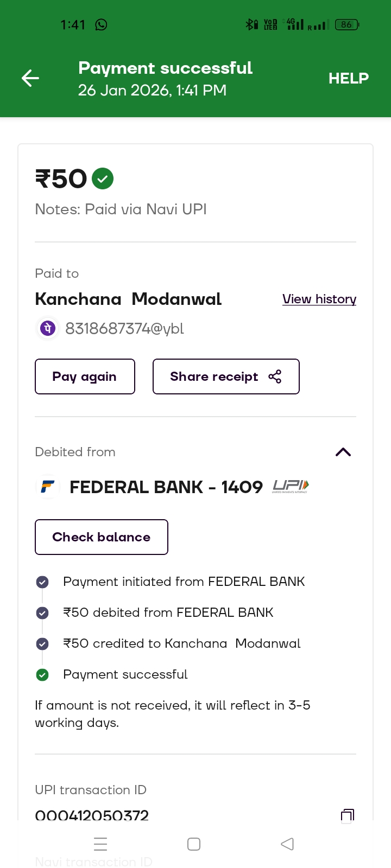Tap the system back triangle button
The image size is (391, 868).
click(287, 844)
